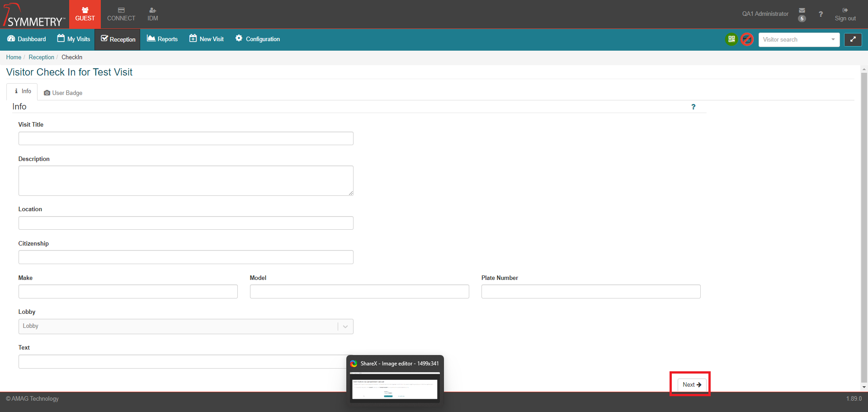Click the green QR scan icon
Viewport: 868px width, 412px height.
(731, 39)
